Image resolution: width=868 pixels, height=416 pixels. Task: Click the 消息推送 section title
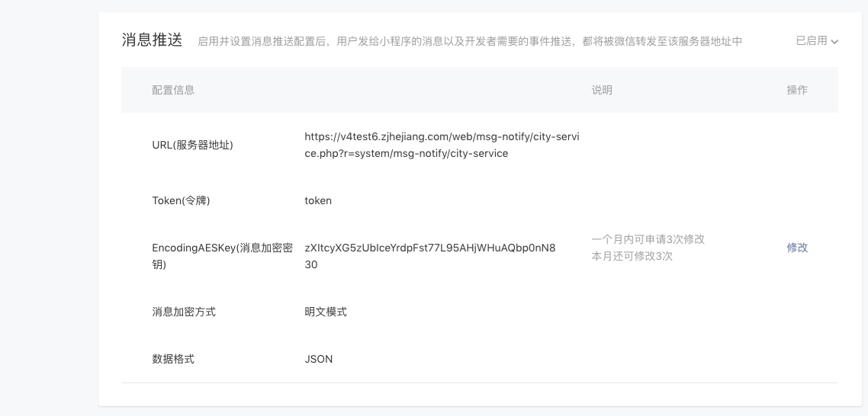point(153,40)
